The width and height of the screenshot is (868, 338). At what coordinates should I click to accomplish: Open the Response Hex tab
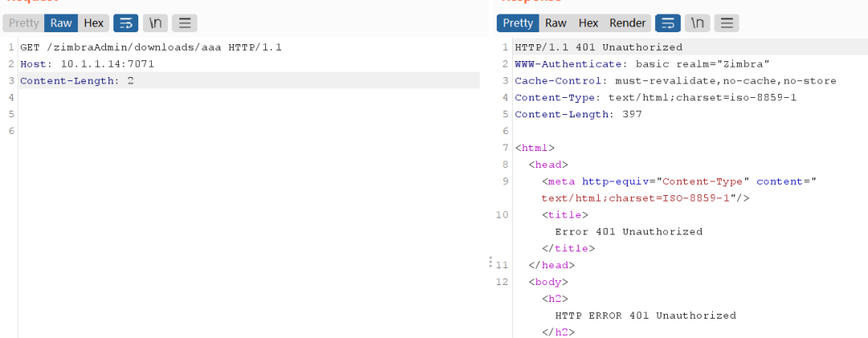[588, 23]
